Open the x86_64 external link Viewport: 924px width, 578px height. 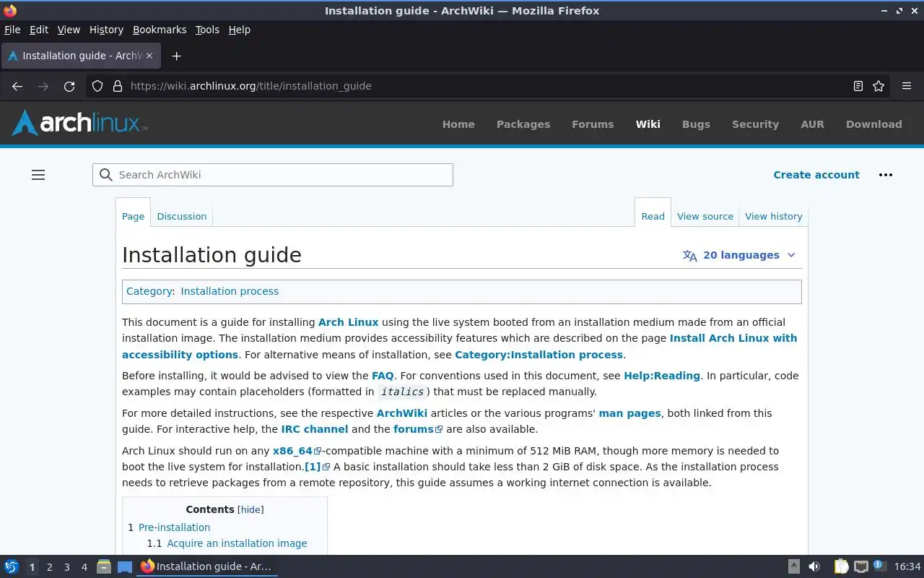(297, 451)
